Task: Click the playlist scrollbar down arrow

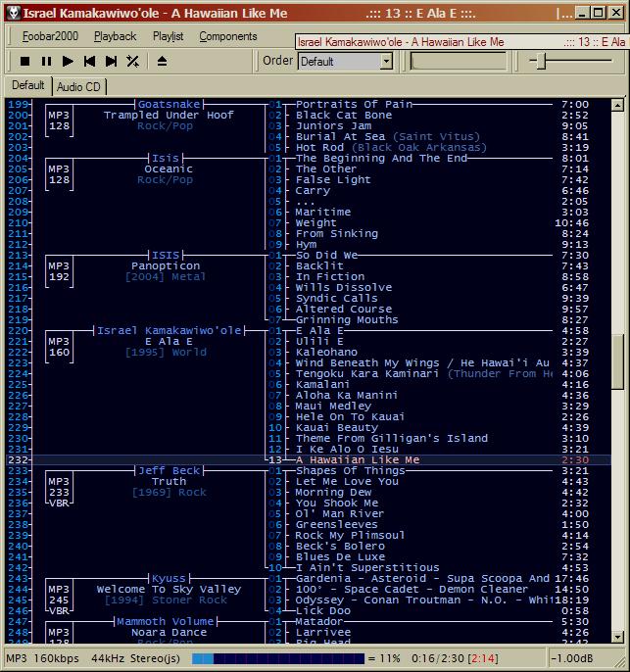Action: click(617, 637)
